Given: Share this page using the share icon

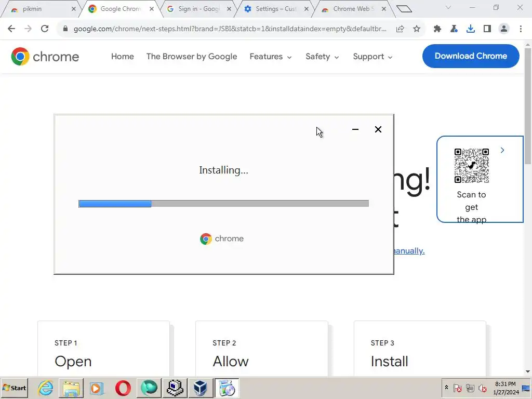Looking at the screenshot, I should [400, 29].
